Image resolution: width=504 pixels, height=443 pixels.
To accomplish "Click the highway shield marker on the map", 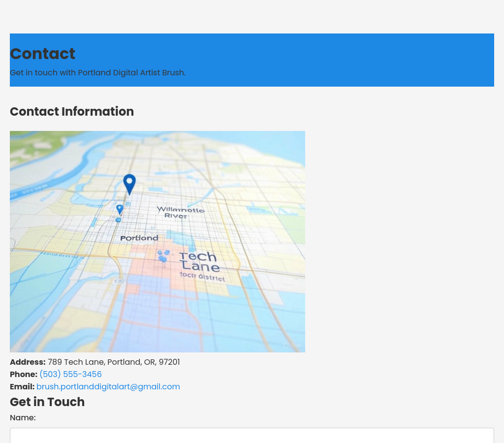I will tap(118, 281).
